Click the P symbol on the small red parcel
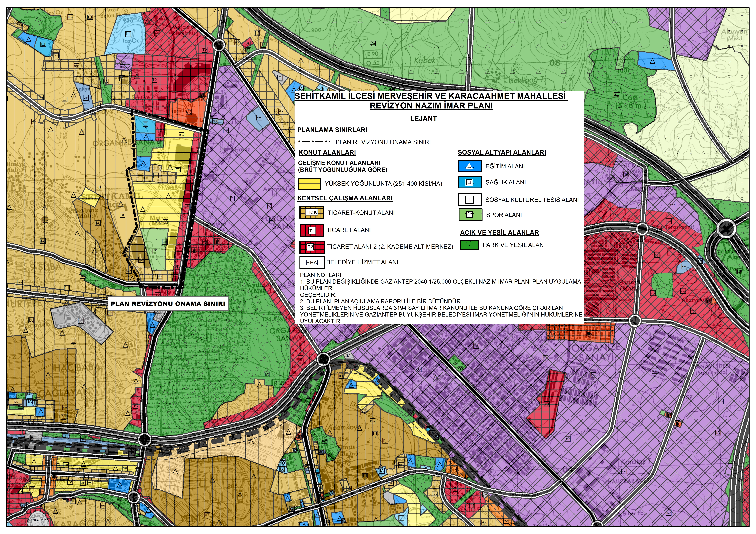The height and width of the screenshot is (534, 756). point(248,44)
